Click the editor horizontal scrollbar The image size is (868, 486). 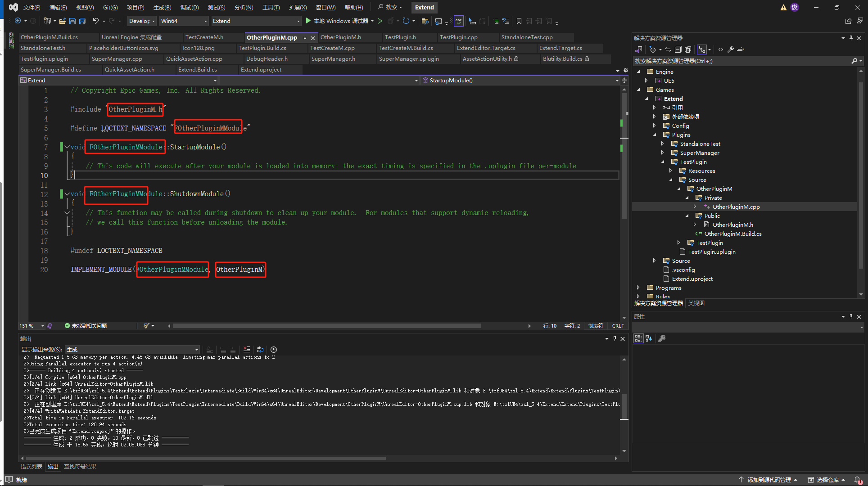327,326
